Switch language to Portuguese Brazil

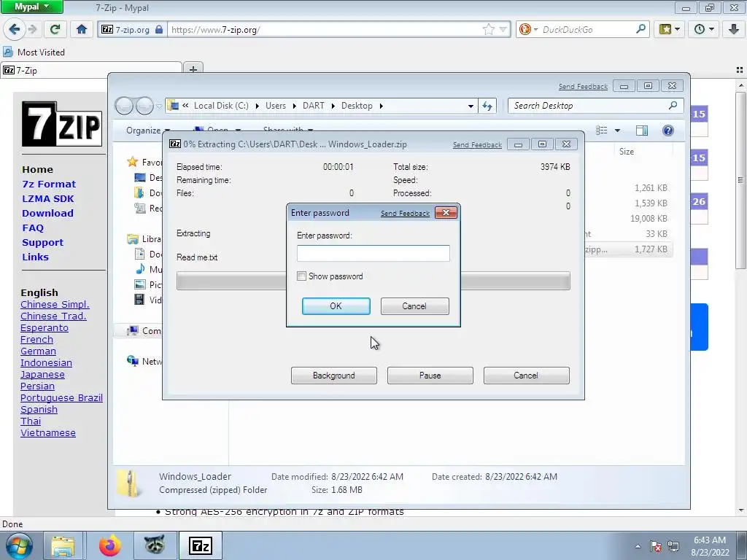point(61,397)
